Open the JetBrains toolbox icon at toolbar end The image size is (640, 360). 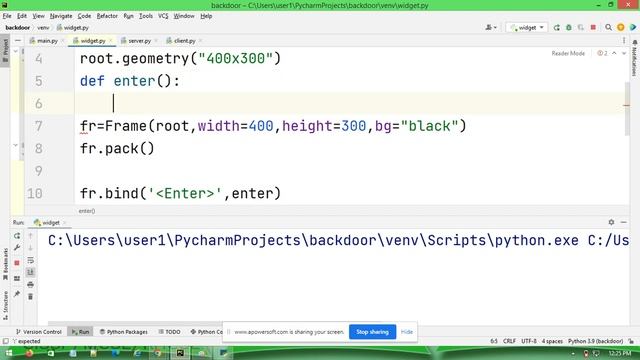click(633, 27)
